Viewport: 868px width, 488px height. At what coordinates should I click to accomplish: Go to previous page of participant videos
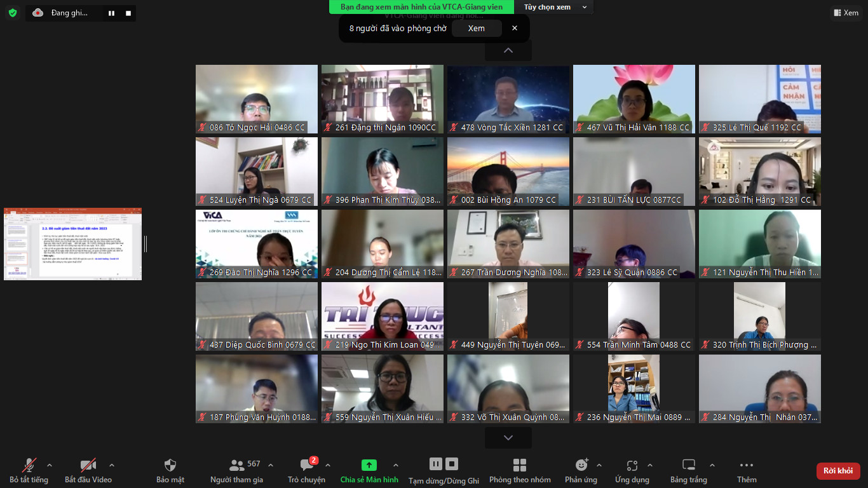tap(508, 51)
